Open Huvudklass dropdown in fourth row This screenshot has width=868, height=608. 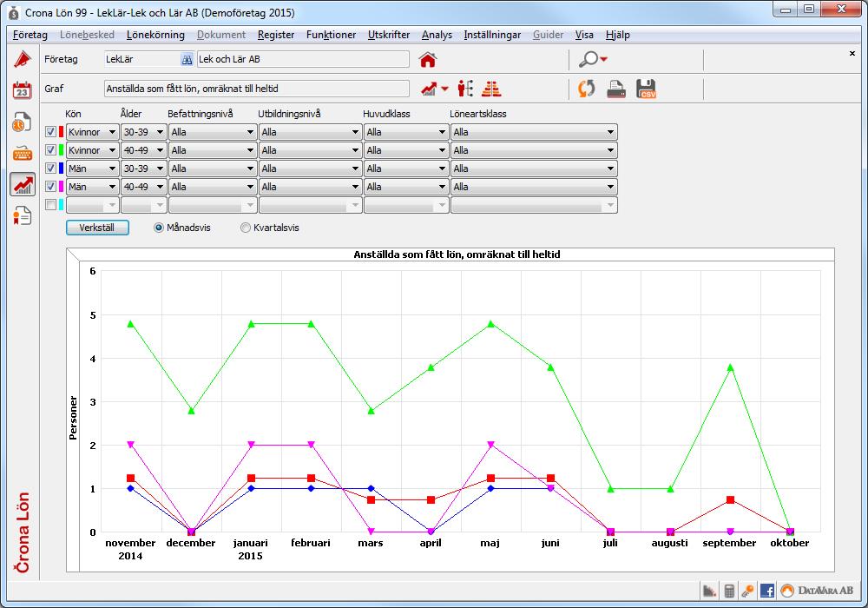tap(405, 187)
